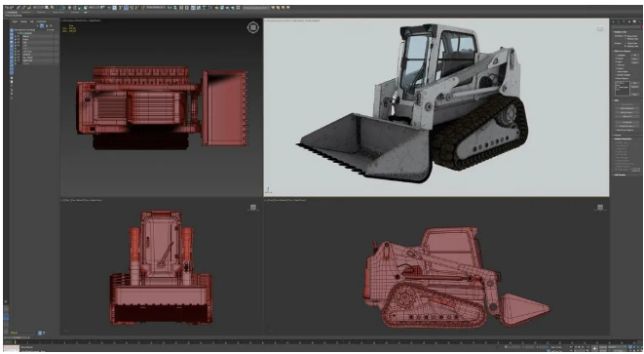Open the Curve Editor
The width and height of the screenshot is (644, 354).
pos(199,8)
